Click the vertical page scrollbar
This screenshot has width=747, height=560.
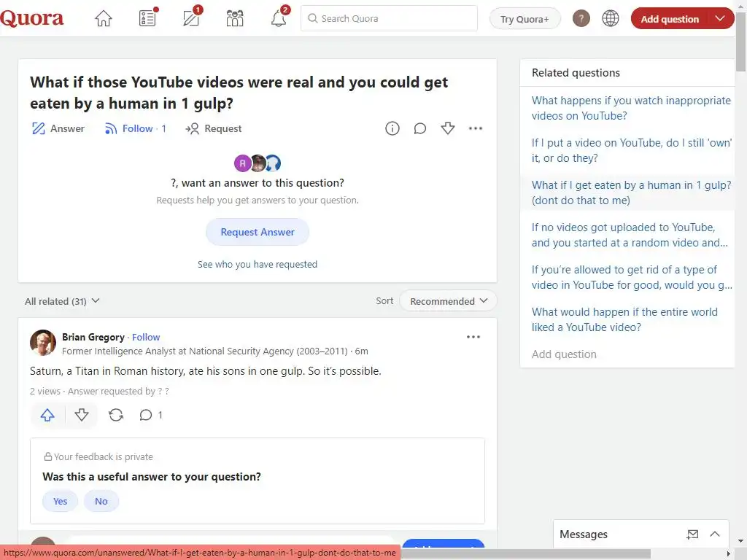pyautogui.click(x=741, y=43)
